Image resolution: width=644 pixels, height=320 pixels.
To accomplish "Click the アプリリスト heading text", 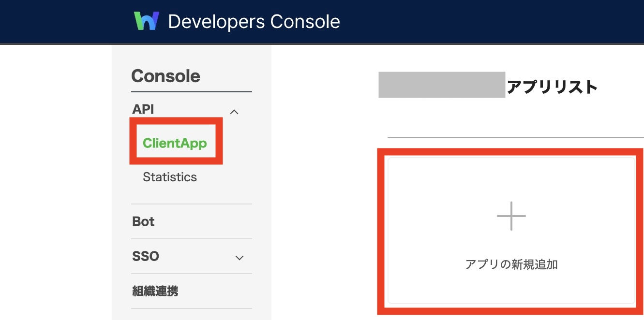I will (x=552, y=87).
